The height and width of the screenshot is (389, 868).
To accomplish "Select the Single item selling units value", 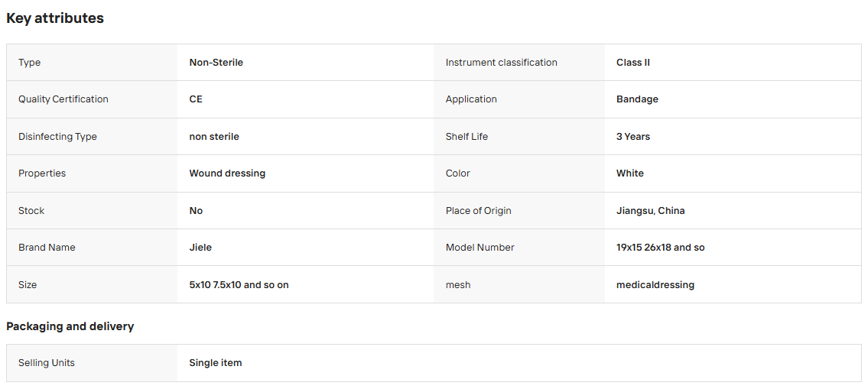I will pyautogui.click(x=216, y=363).
